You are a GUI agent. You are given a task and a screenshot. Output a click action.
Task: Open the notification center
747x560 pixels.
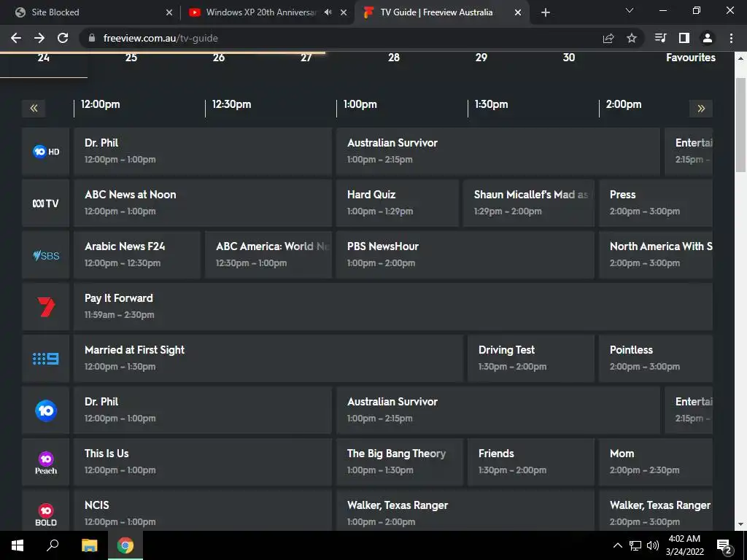(x=724, y=546)
